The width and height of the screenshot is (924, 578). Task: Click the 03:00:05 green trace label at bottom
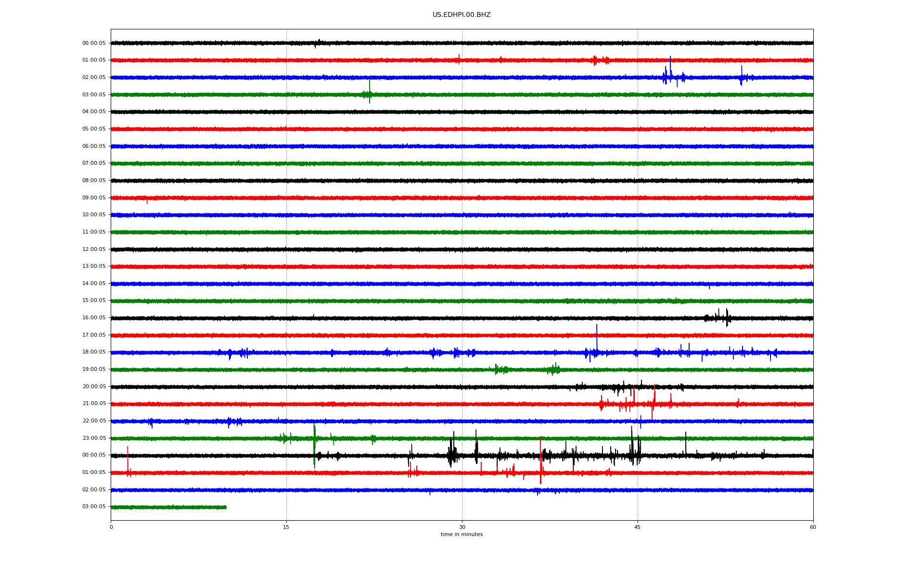click(94, 507)
